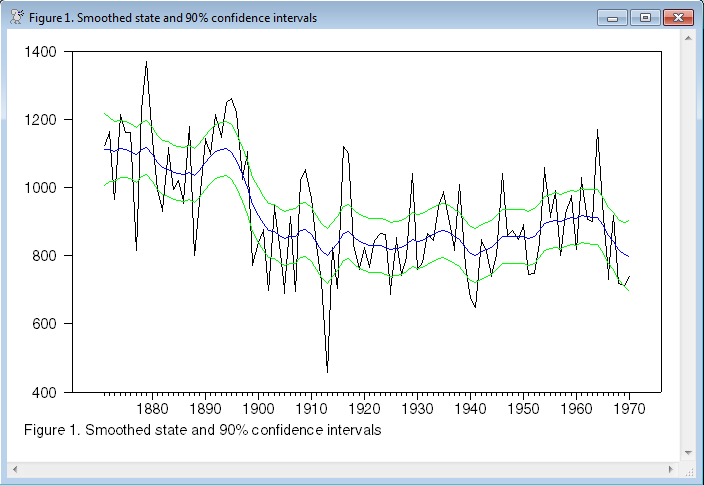Click the horizontal scrollbar right arrow

coord(672,468)
